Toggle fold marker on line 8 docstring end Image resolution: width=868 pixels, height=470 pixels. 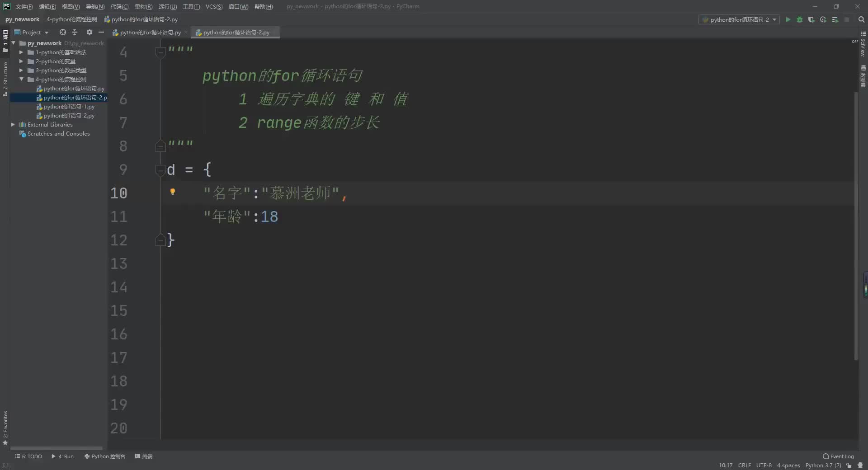point(160,146)
